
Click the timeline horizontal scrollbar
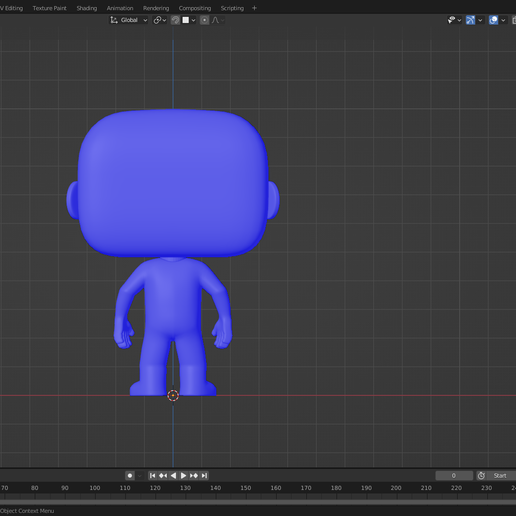[258, 502]
